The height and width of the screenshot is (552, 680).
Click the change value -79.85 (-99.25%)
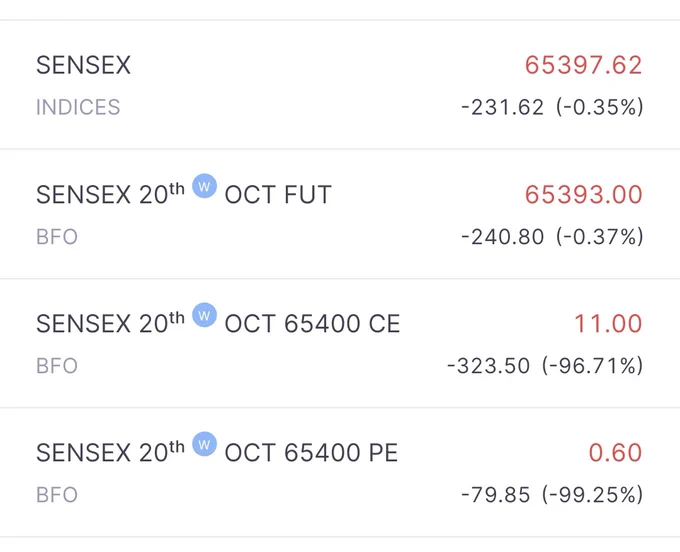(x=552, y=495)
